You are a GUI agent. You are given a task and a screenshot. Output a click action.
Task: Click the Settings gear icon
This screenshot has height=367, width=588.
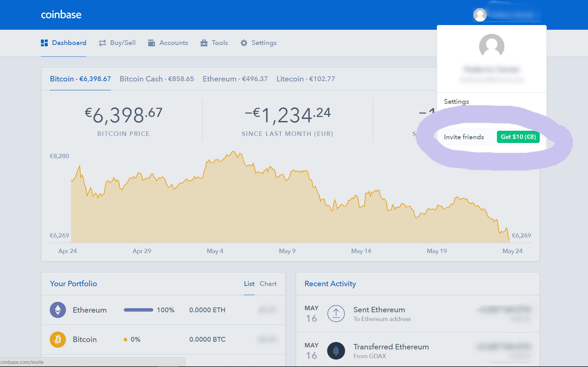click(244, 43)
